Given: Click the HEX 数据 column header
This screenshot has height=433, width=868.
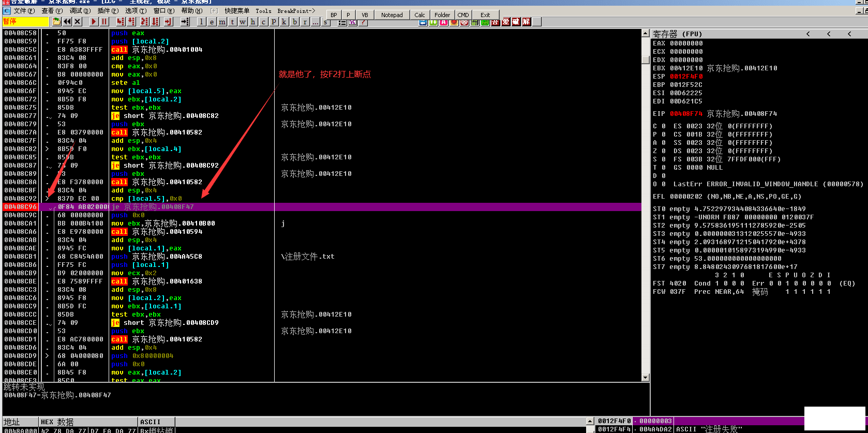Looking at the screenshot, I should click(88, 422).
